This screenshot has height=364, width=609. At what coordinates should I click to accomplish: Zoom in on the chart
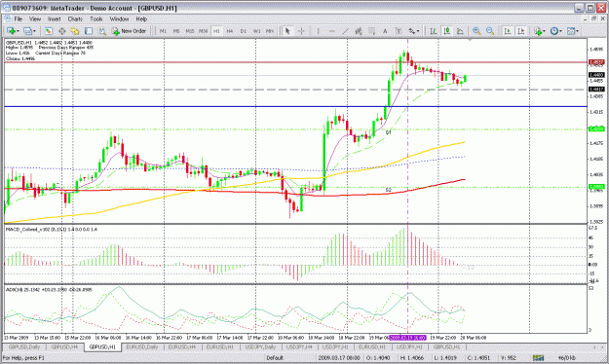click(476, 31)
